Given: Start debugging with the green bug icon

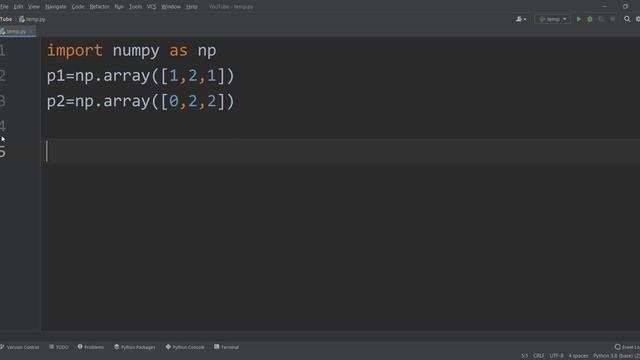Looking at the screenshot, I should 590,19.
